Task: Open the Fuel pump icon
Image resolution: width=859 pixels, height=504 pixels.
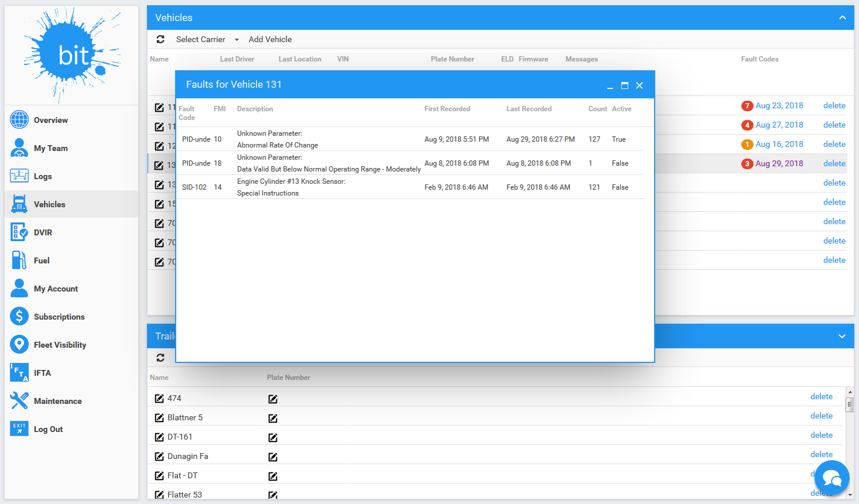Action: [19, 260]
